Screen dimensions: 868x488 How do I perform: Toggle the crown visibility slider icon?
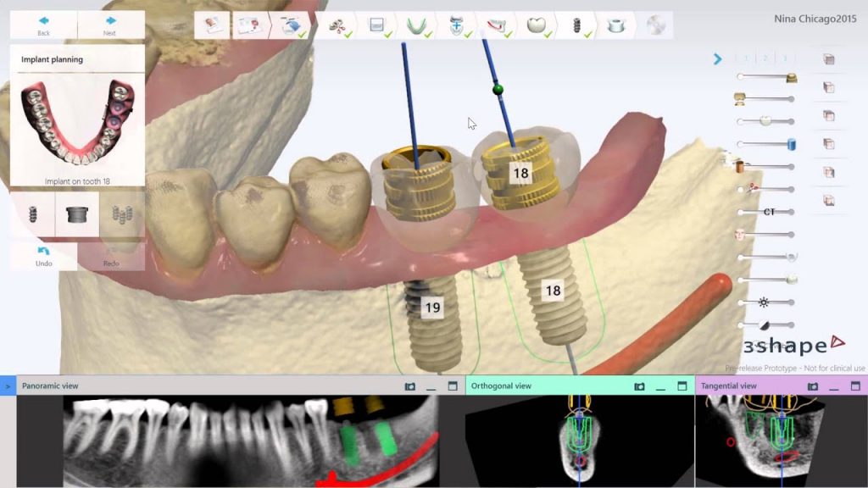point(765,120)
